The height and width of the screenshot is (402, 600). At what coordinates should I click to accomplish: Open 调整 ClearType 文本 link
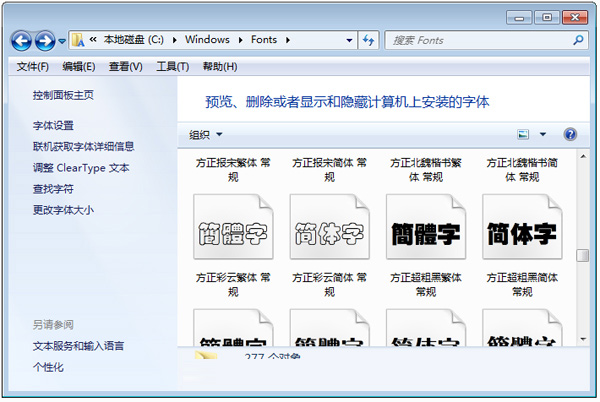pos(81,168)
